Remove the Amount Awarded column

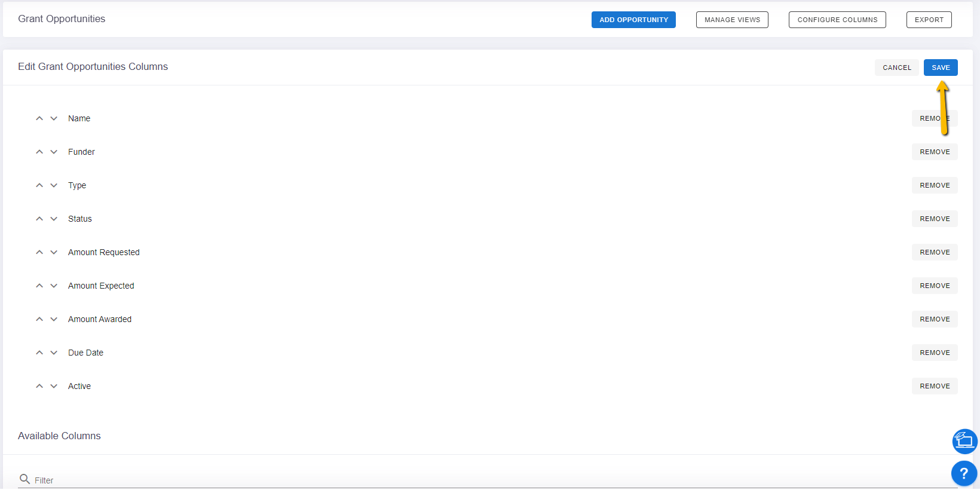click(x=935, y=319)
